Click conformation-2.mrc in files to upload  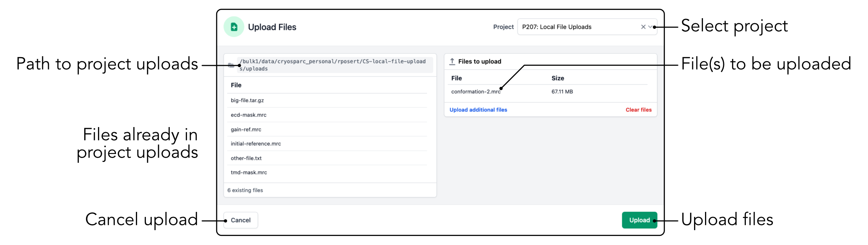475,92
